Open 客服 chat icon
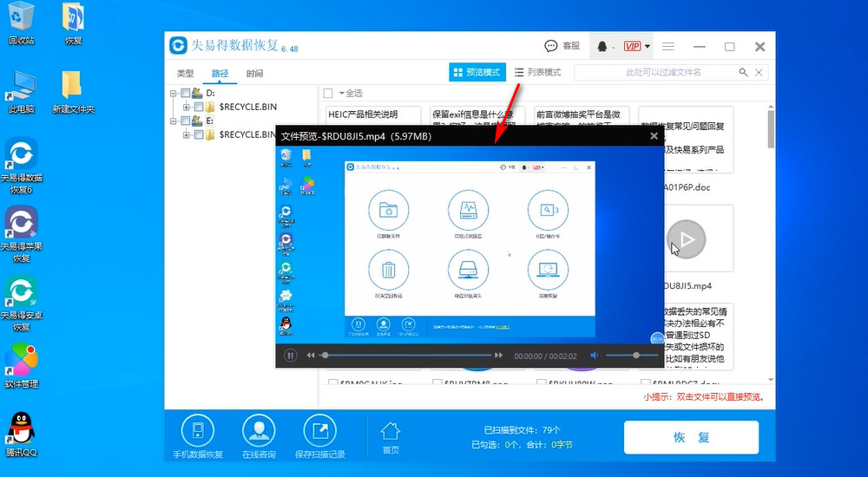 tap(551, 46)
